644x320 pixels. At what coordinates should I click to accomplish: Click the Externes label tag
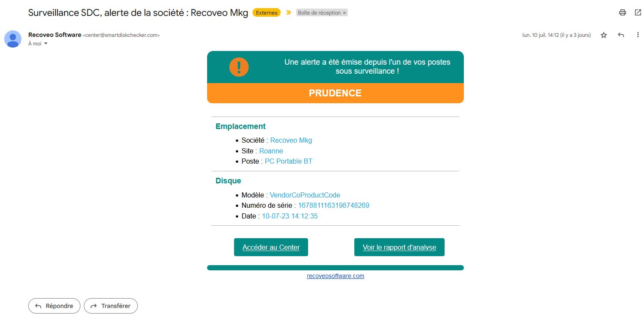267,13
